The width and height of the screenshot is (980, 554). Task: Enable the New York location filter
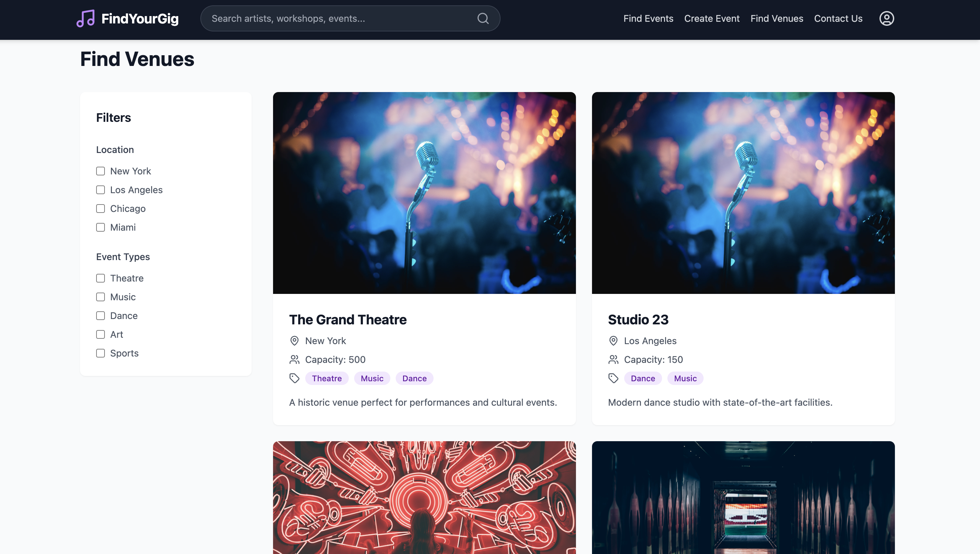point(101,171)
